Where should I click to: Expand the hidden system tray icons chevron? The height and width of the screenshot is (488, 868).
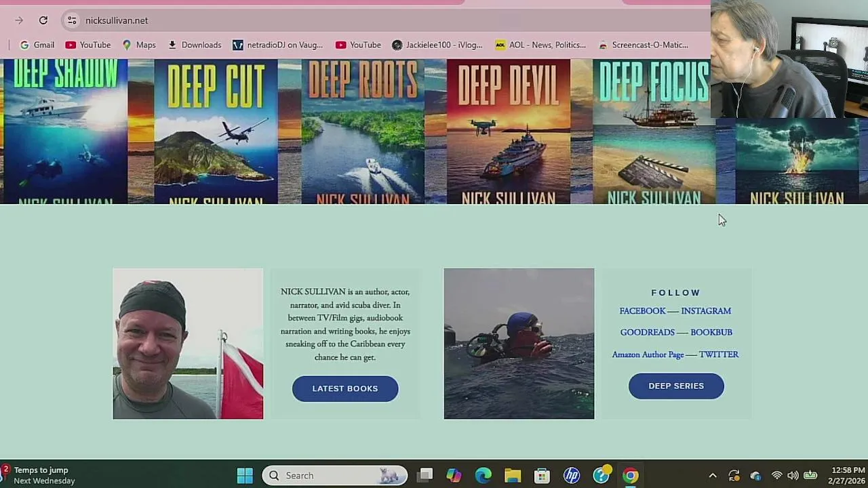[x=713, y=476]
